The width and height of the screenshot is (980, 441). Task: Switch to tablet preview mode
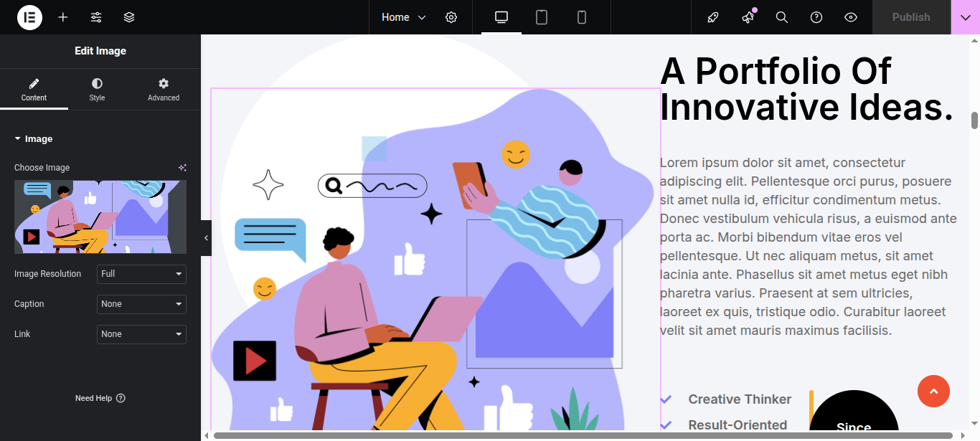pos(542,17)
